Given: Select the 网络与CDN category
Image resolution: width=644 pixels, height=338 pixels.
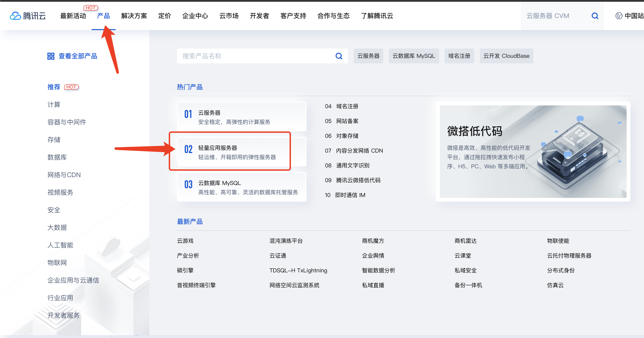Looking at the screenshot, I should point(64,175).
